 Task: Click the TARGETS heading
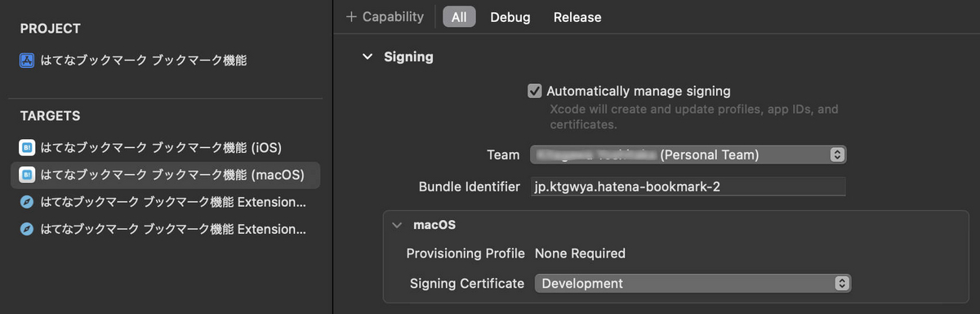[x=51, y=116]
